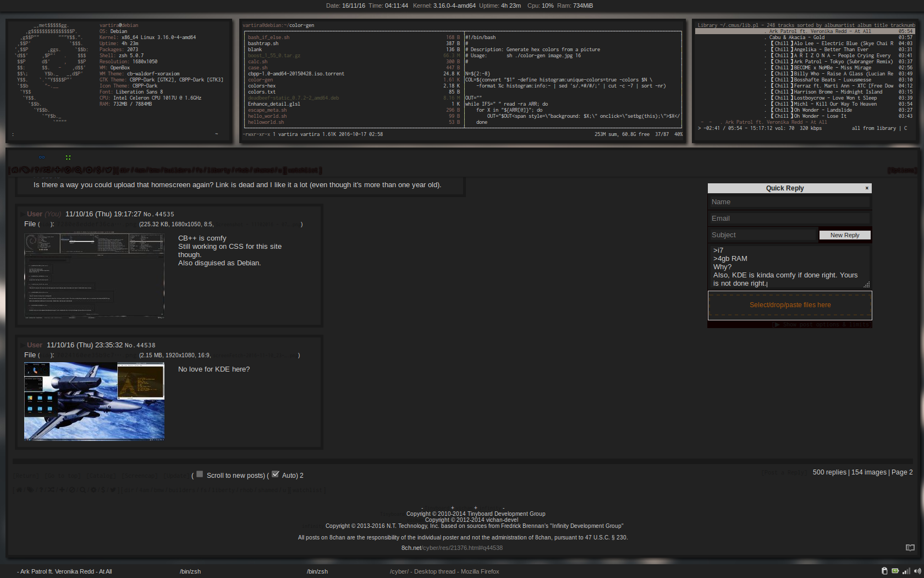Enable the Scroll to new posts checkbox
Screen dimensions: 924x578
pos(200,474)
